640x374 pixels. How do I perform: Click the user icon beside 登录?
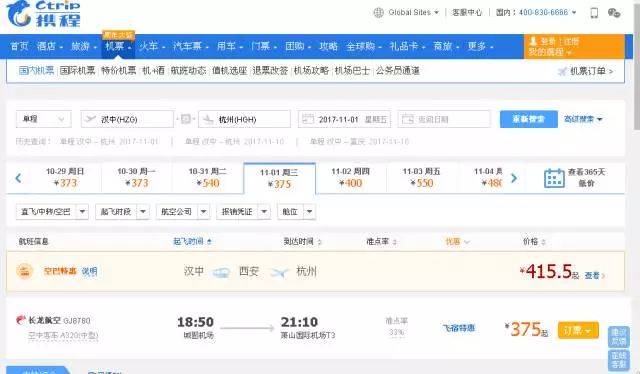pyautogui.click(x=533, y=41)
